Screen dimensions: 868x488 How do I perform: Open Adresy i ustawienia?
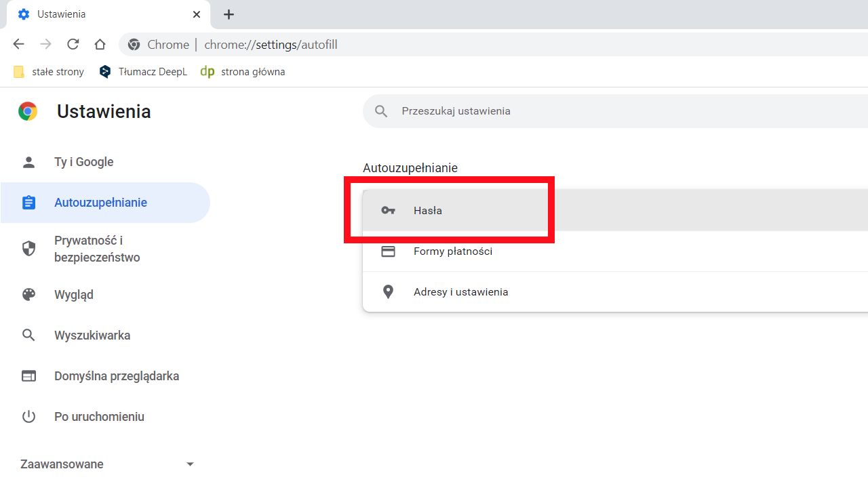460,291
